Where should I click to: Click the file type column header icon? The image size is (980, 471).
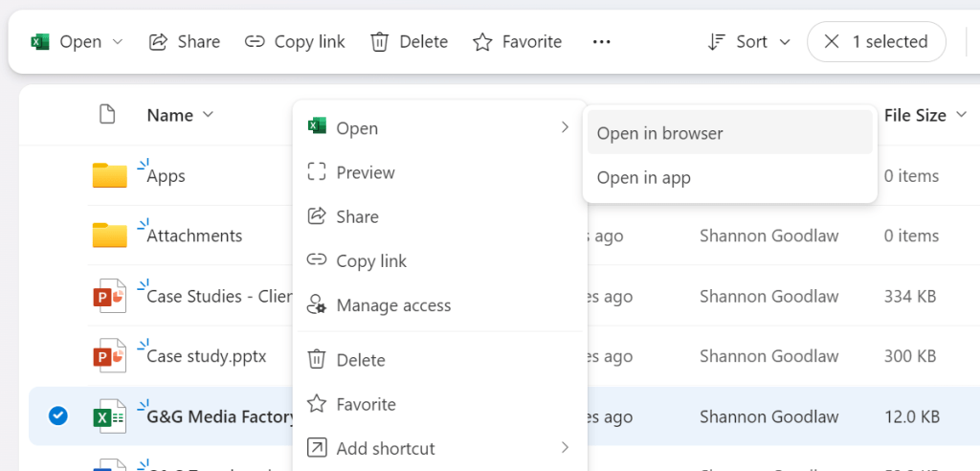(x=107, y=115)
